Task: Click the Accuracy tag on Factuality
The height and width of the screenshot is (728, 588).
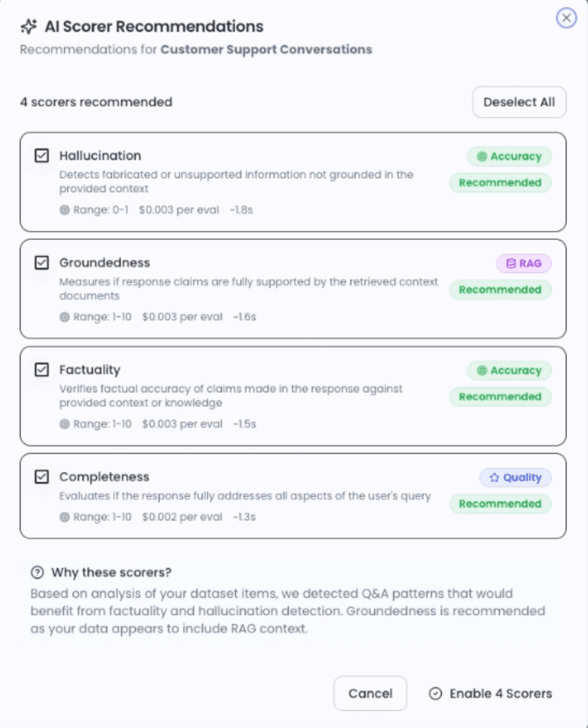Action: (509, 370)
